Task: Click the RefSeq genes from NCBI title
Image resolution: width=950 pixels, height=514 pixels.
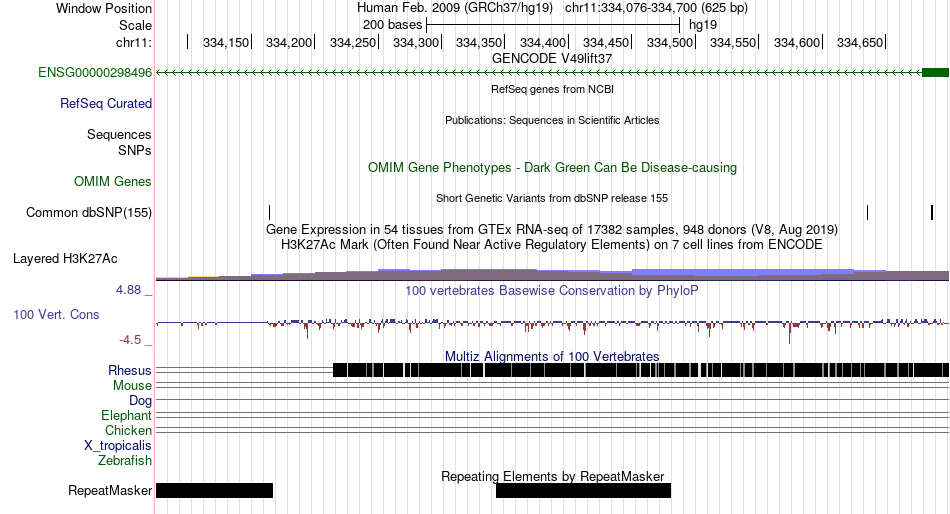Action: (552, 89)
